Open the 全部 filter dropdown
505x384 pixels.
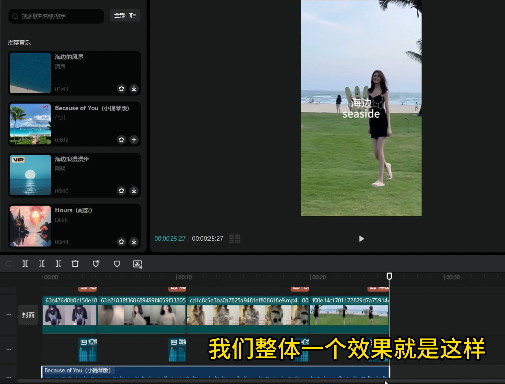[125, 16]
